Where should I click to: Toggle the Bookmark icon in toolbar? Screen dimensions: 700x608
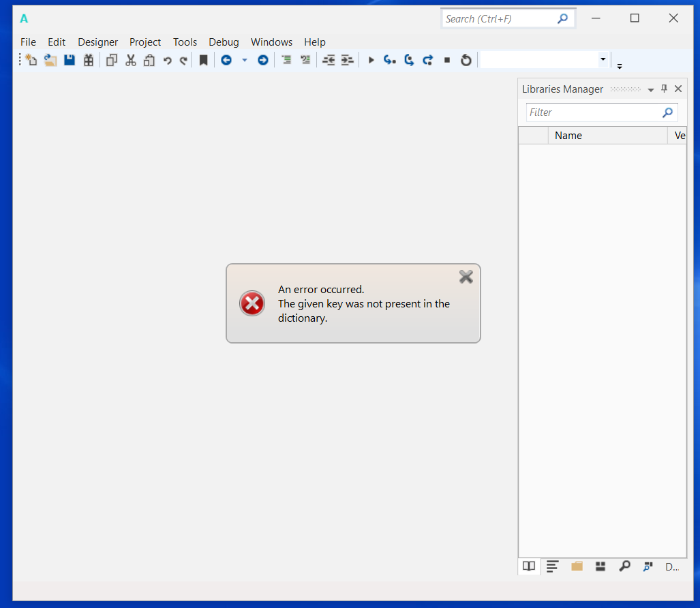204,60
